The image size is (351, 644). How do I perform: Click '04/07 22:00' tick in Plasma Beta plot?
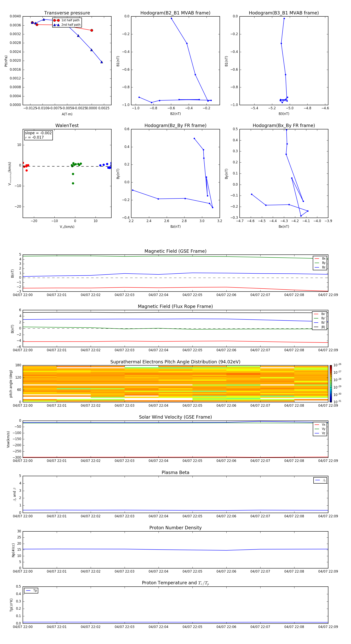point(23,516)
